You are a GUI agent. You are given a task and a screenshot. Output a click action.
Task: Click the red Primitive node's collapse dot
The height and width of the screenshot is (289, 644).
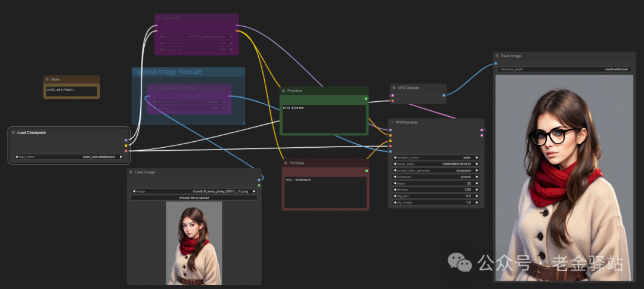(286, 163)
